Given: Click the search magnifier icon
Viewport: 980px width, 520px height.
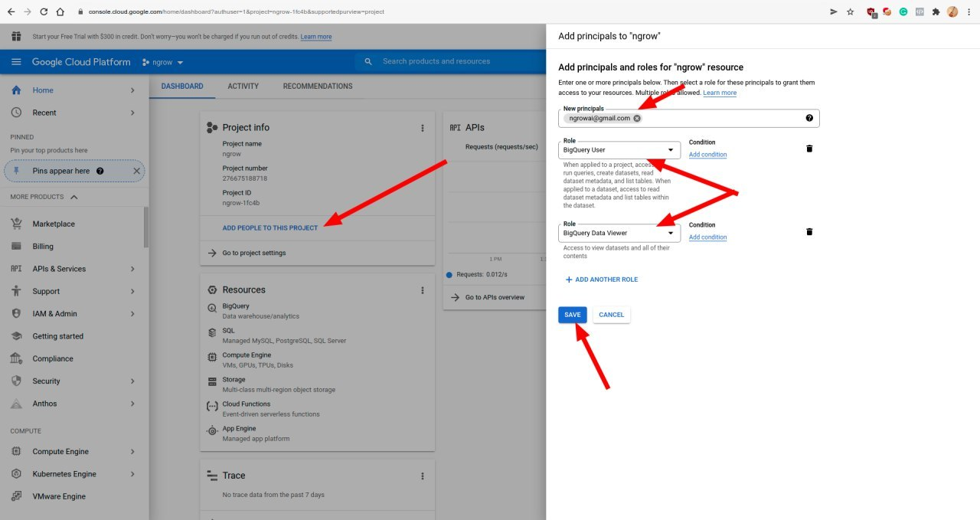Looking at the screenshot, I should pos(368,61).
